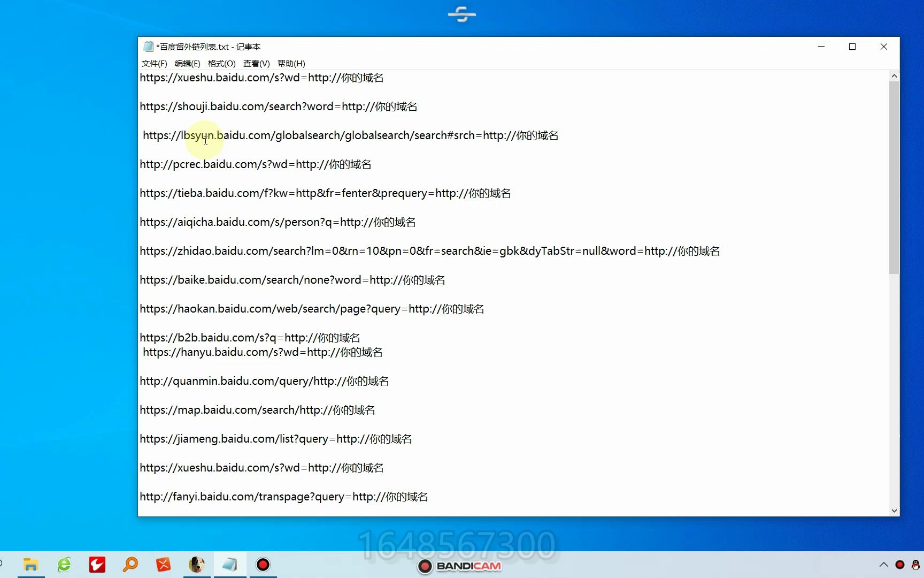Click the red record icon in system tray

[x=900, y=565]
